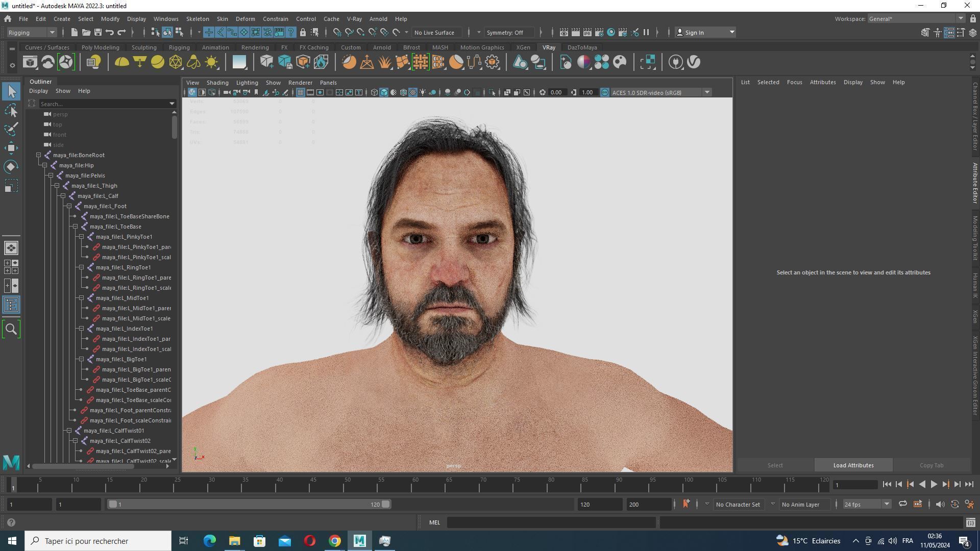Image resolution: width=980 pixels, height=551 pixels.
Task: Toggle the Auto Keyframe button
Action: [x=955, y=504]
